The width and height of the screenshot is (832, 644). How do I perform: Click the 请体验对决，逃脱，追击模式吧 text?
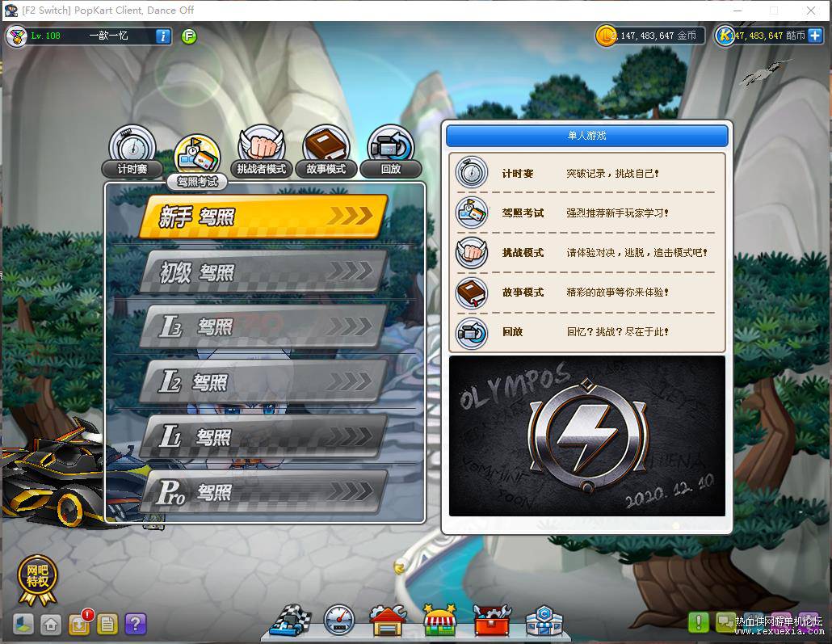click(x=637, y=253)
